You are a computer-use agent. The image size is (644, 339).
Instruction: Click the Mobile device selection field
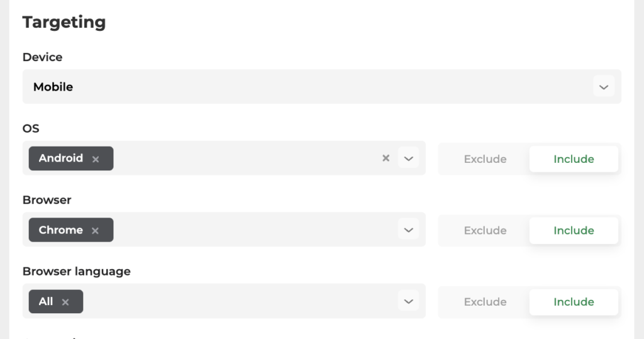321,87
